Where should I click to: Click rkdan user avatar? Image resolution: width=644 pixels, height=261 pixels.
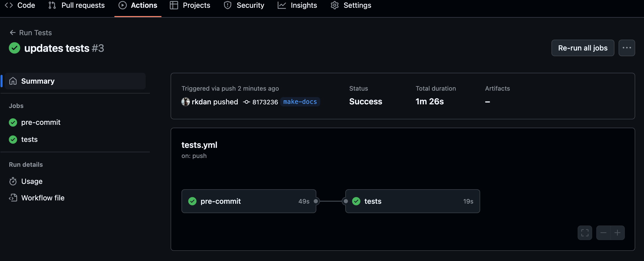[x=185, y=102]
